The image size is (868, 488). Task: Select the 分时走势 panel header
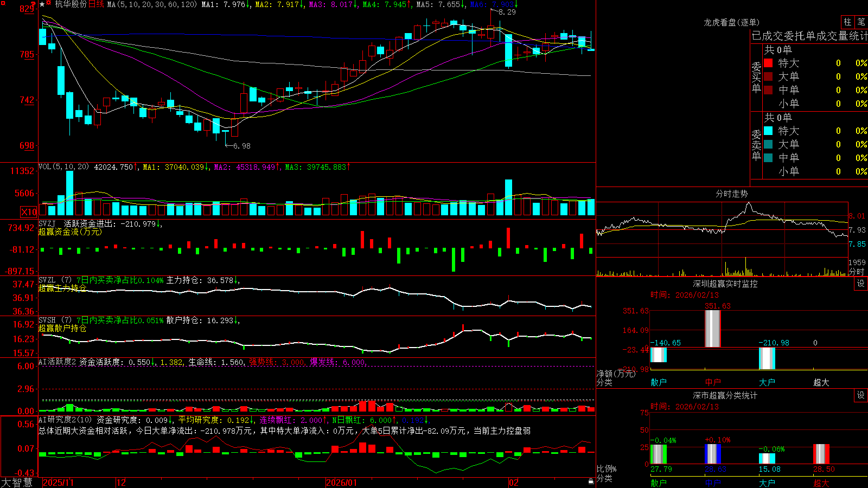click(731, 194)
